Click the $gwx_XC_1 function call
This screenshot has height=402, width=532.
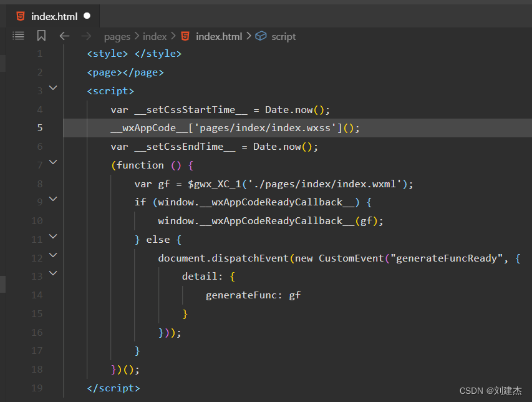tap(215, 184)
